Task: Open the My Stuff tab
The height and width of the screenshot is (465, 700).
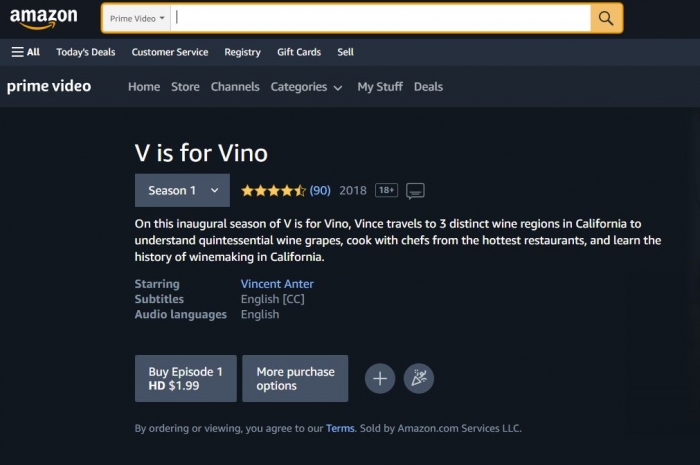Action: point(380,87)
